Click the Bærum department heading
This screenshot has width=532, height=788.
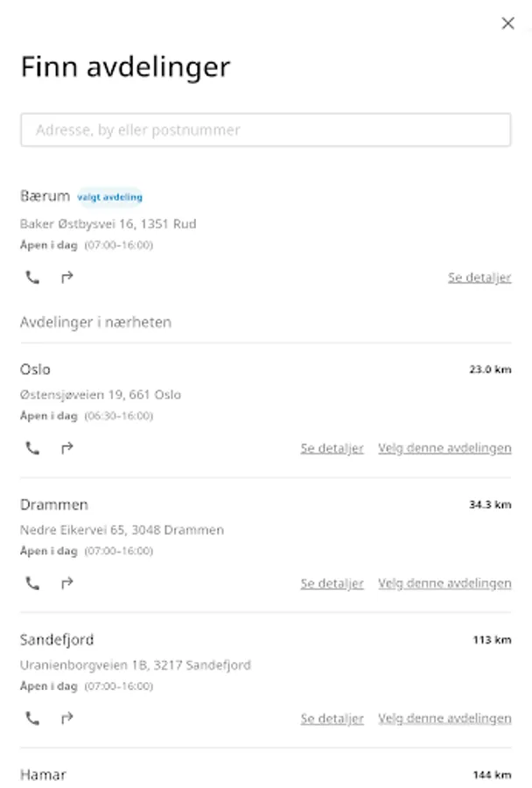[x=45, y=196]
